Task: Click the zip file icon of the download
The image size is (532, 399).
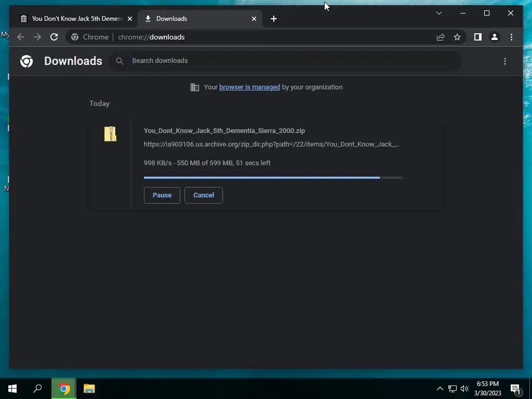Action: point(110,134)
